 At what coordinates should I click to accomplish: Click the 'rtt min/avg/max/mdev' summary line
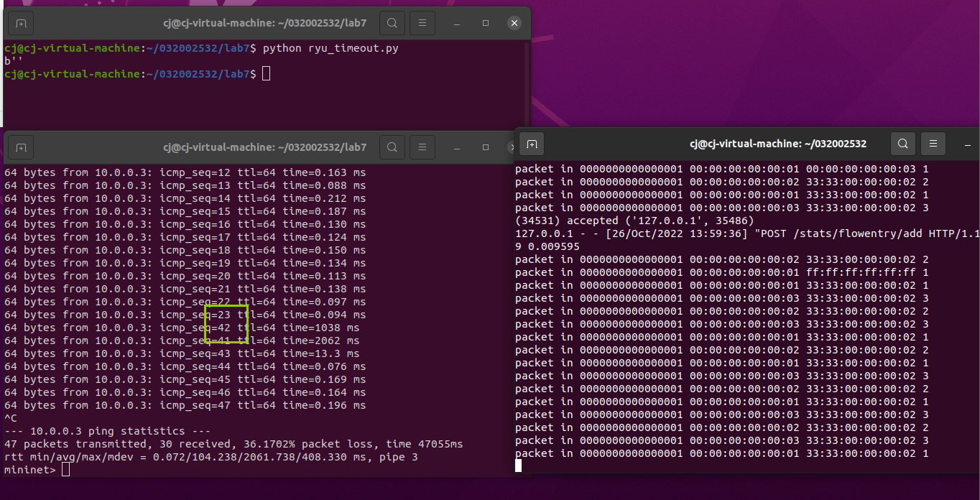pos(211,457)
